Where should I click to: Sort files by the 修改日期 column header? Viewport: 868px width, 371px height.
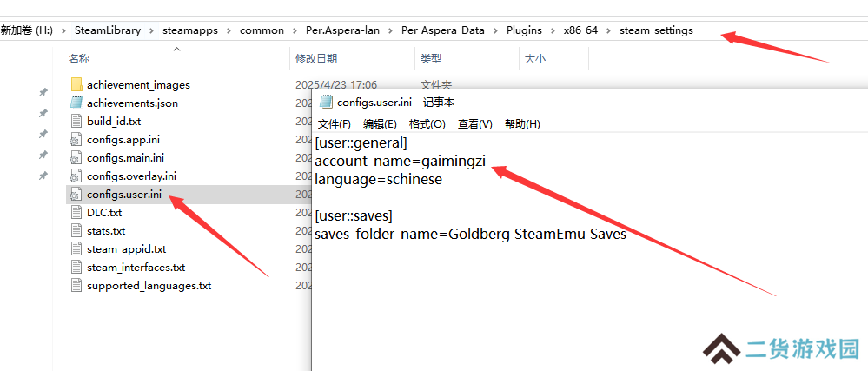coord(316,59)
